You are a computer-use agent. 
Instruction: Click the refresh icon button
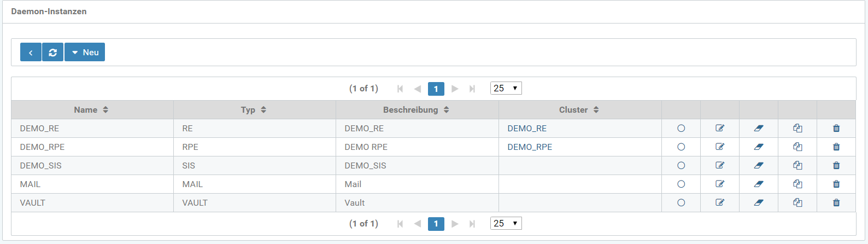click(52, 53)
